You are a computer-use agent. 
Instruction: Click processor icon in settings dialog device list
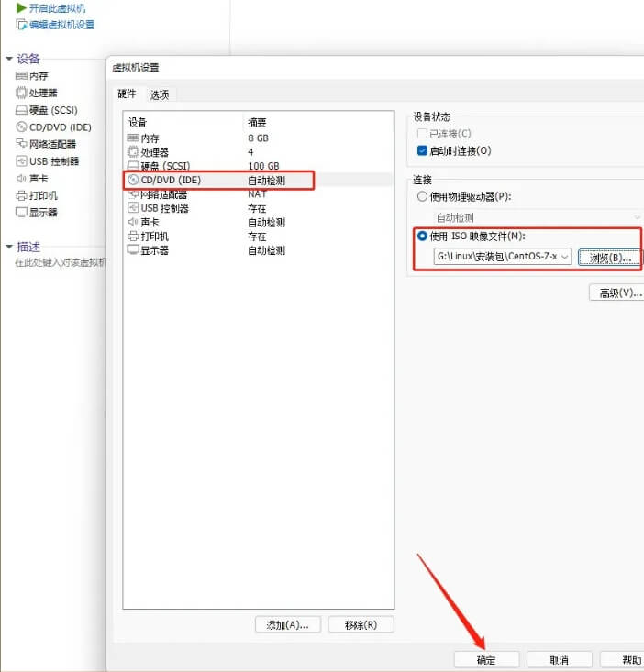(133, 151)
